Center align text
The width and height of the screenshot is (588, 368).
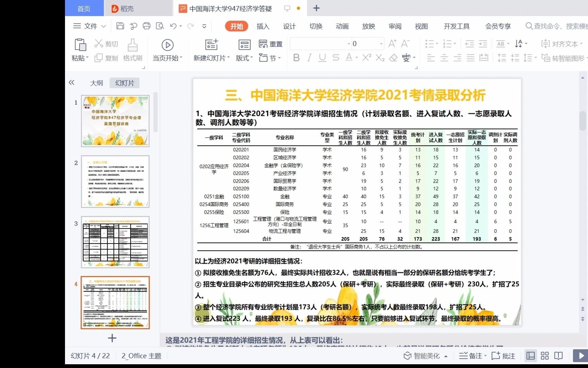(x=444, y=58)
